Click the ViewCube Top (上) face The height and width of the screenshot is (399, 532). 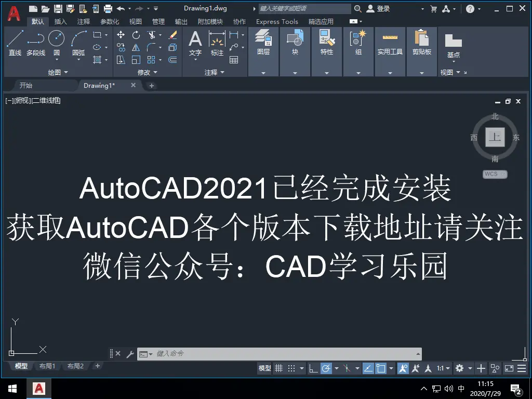[x=495, y=137]
